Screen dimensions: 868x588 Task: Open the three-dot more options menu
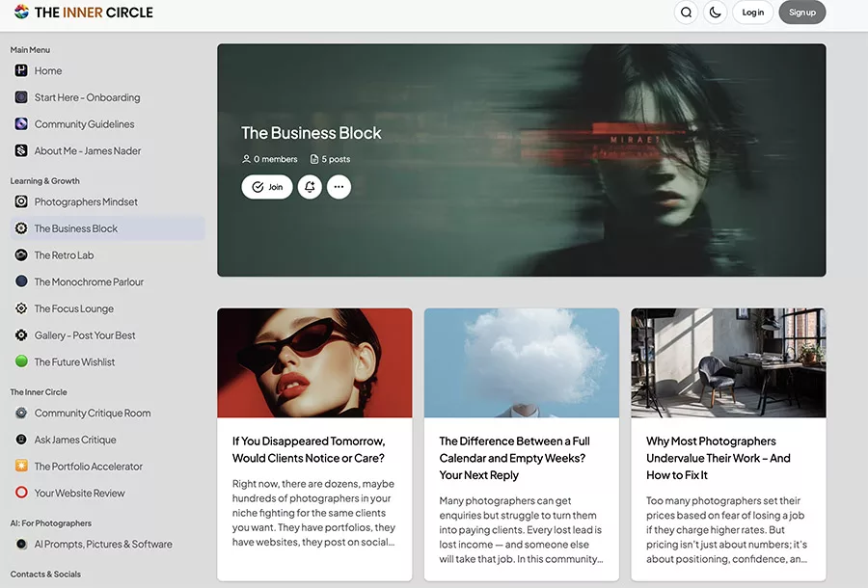coord(339,187)
